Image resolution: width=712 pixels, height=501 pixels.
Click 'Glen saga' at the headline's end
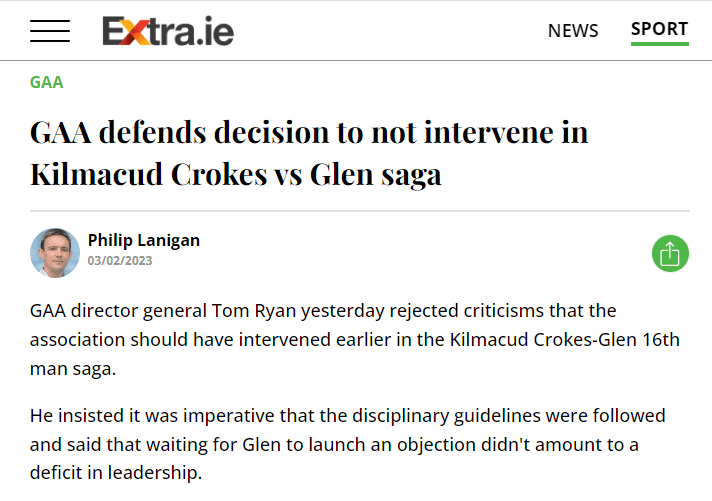(375, 174)
